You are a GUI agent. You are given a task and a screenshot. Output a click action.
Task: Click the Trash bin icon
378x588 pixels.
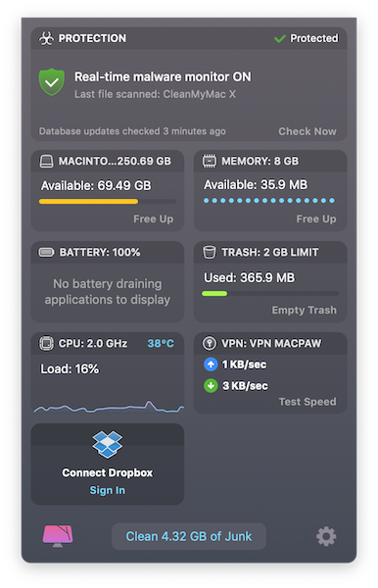(x=209, y=252)
